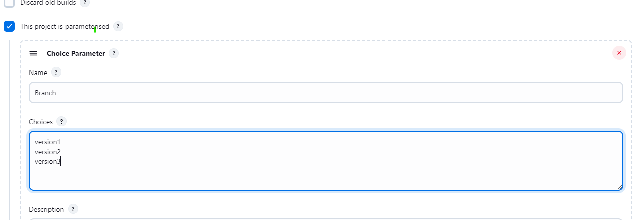The image size is (644, 220).
Task: Uncheck 'This project is parameterised' checkbox
Action: click(9, 26)
